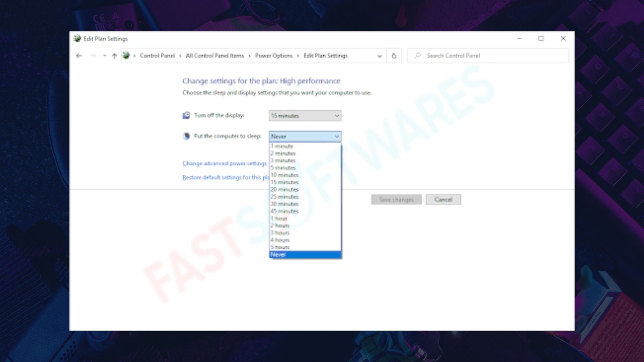Viewport: 644px width, 362px height.
Task: Choose 1 hour sleep option
Action: (305, 219)
